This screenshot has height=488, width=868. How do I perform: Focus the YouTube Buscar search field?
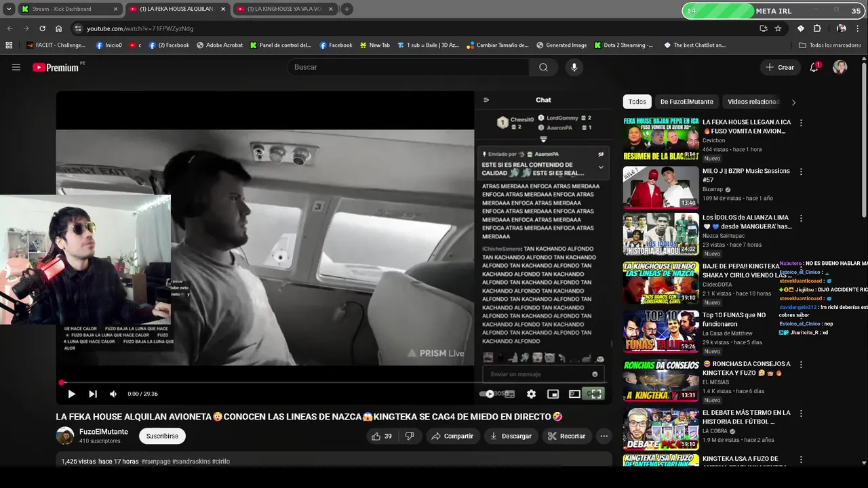(x=409, y=67)
